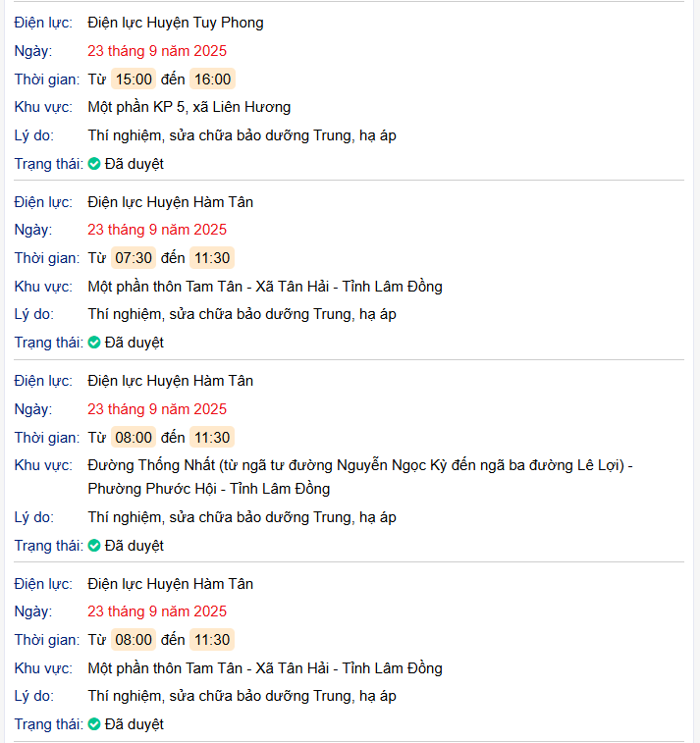Click the Khu vực label in the Tuy Phong entry
Image resolution: width=700 pixels, height=743 pixels.
pyautogui.click(x=43, y=107)
